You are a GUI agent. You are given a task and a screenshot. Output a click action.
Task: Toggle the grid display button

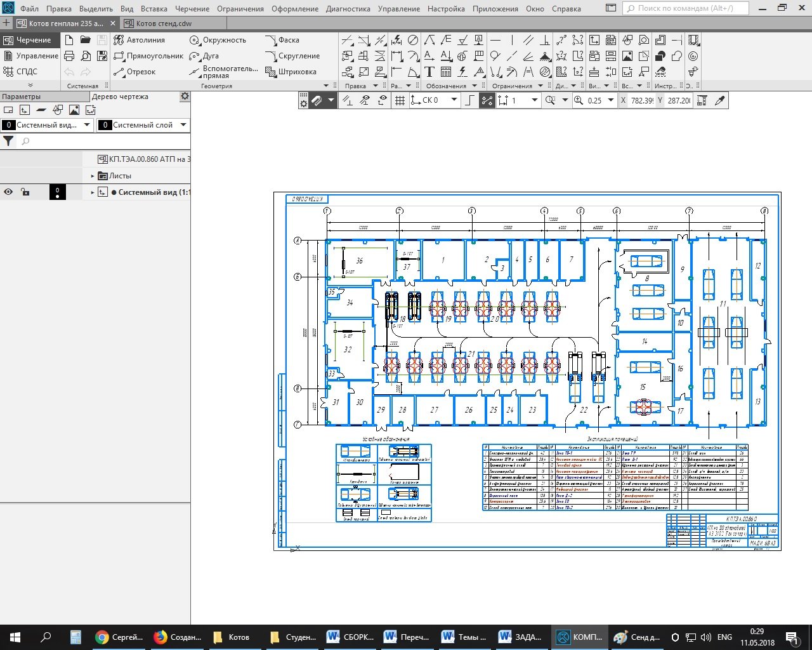pos(400,100)
